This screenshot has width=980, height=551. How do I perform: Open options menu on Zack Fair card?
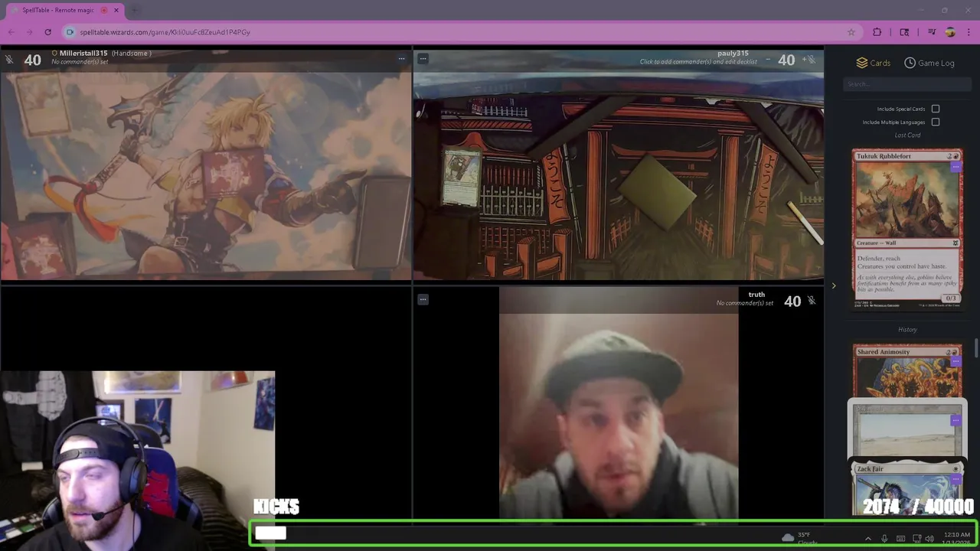(x=955, y=479)
